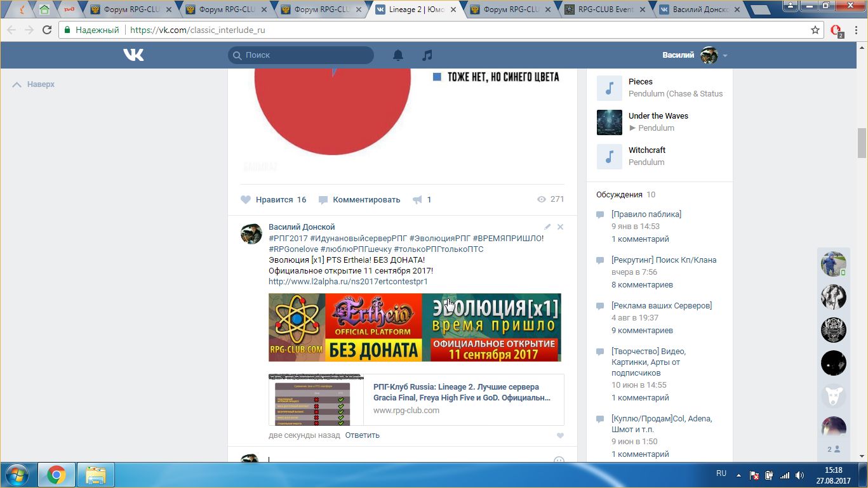Open the rpg-club link preview thumbnail
This screenshot has height=488, width=868.
point(316,400)
